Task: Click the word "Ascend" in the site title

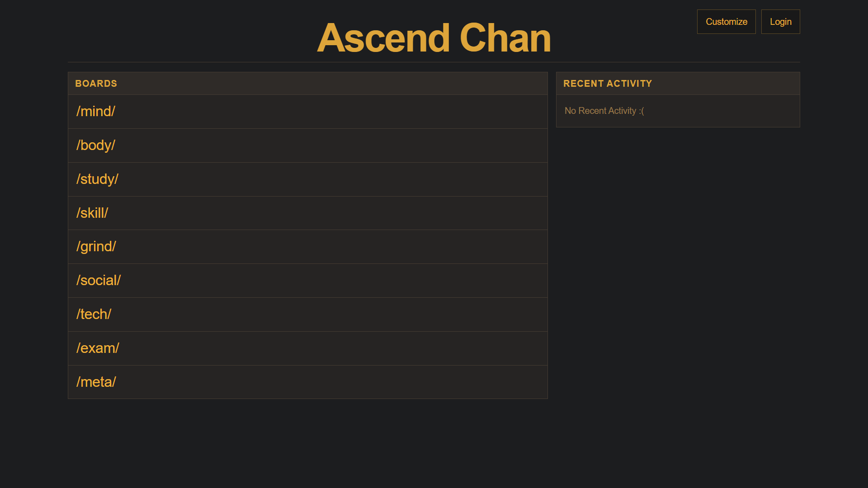Action: [x=383, y=38]
